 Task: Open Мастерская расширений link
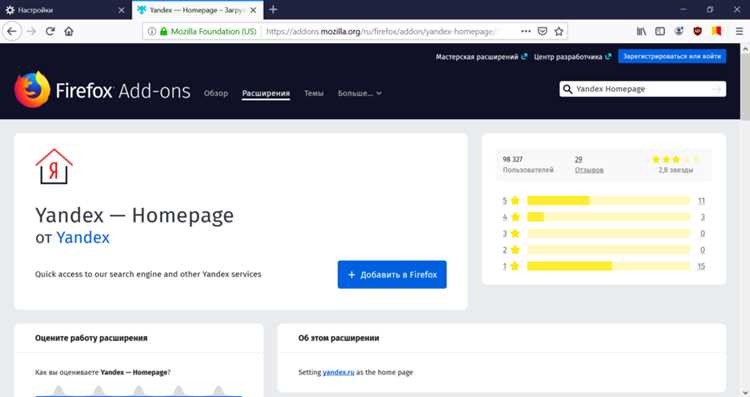click(481, 56)
